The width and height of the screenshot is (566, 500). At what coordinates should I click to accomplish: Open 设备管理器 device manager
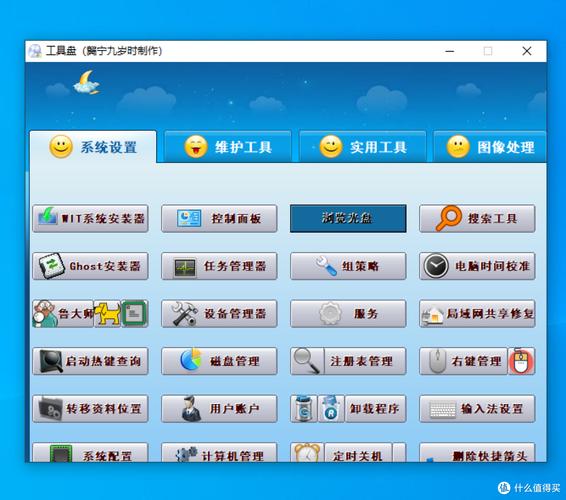pos(219,314)
